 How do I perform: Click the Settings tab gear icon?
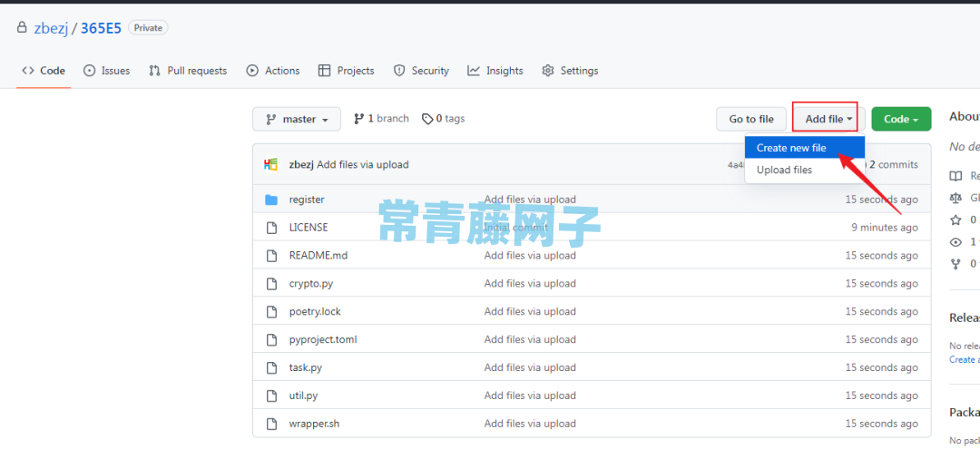tap(548, 71)
